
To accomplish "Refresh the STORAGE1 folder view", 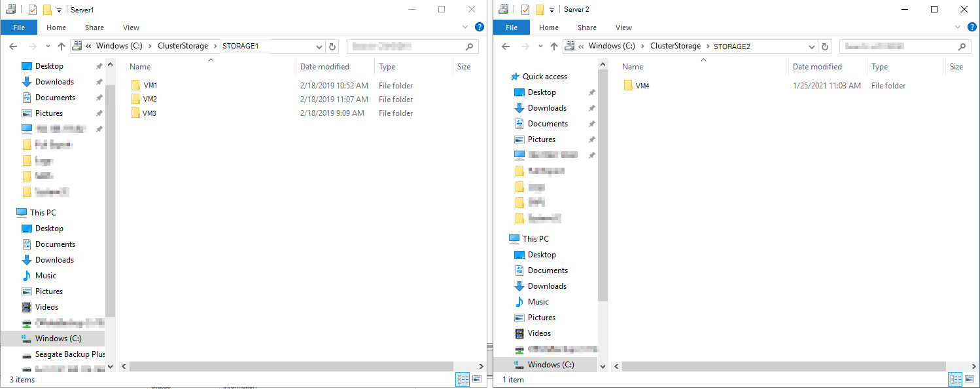I will [332, 46].
